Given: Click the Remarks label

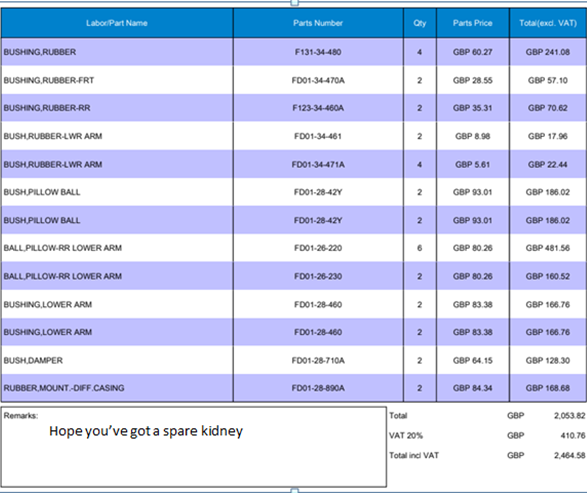Looking at the screenshot, I should [21, 416].
